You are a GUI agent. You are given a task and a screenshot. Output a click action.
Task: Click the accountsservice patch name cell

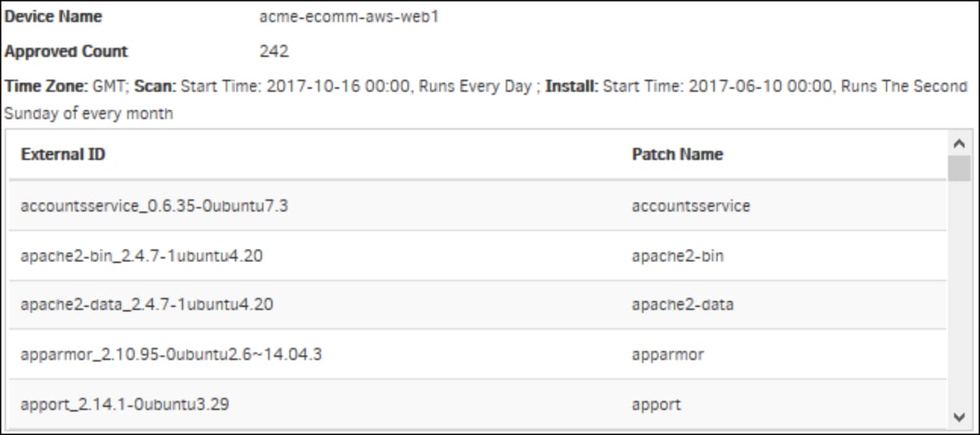click(x=691, y=206)
